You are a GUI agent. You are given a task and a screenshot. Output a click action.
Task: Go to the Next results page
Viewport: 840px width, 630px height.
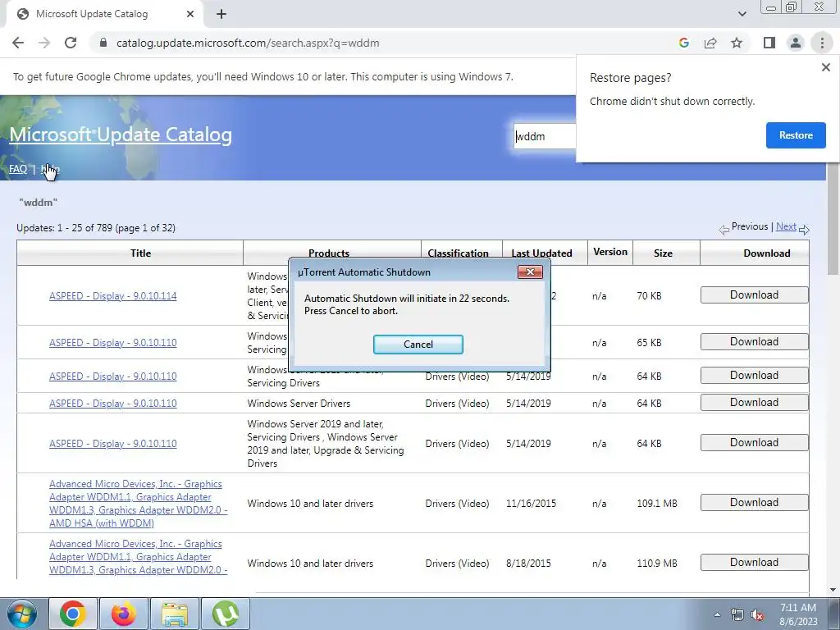786,226
